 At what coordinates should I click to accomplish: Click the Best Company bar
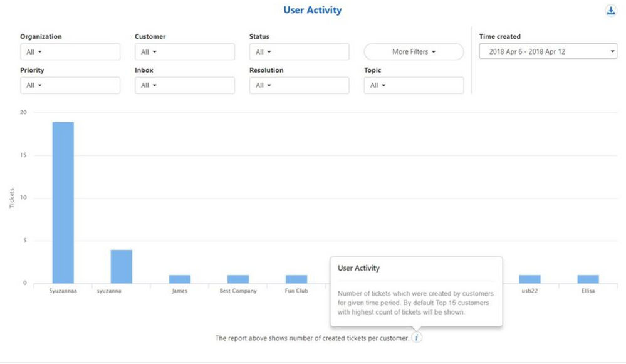[x=238, y=279]
